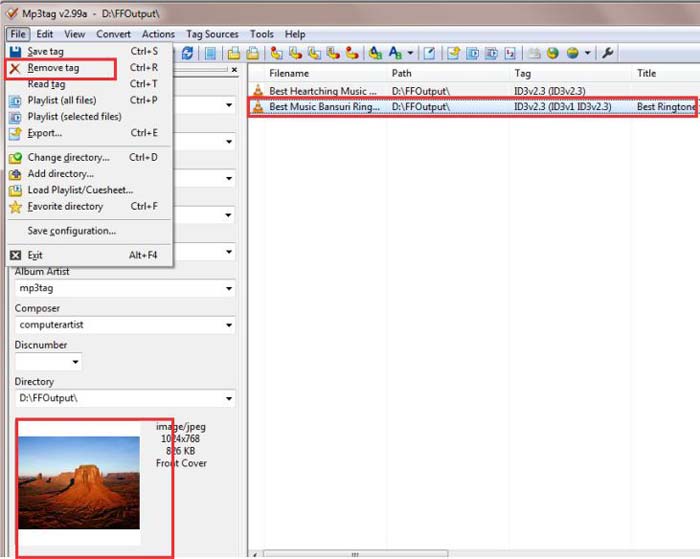The height and width of the screenshot is (559, 700).
Task: Open the arrow next to web sources globe
Action: coord(588,53)
